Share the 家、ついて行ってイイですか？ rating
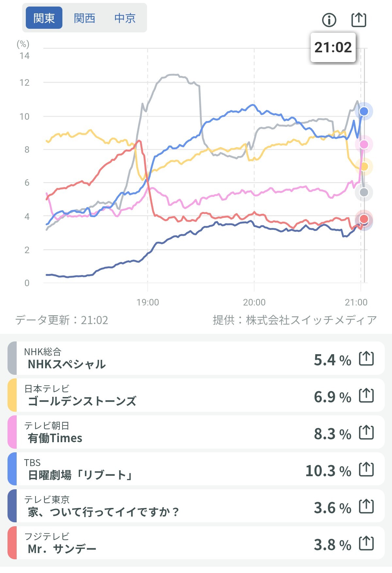 pyautogui.click(x=366, y=506)
